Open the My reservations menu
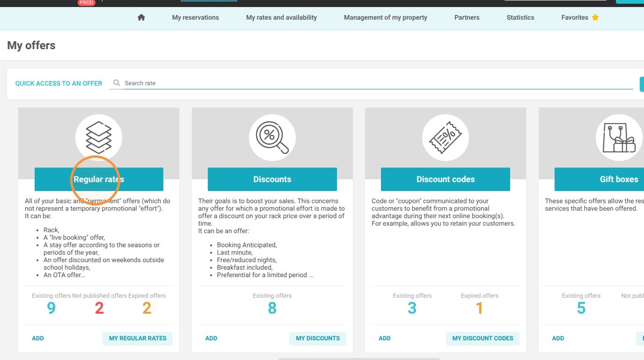This screenshot has height=360, width=644. click(196, 17)
